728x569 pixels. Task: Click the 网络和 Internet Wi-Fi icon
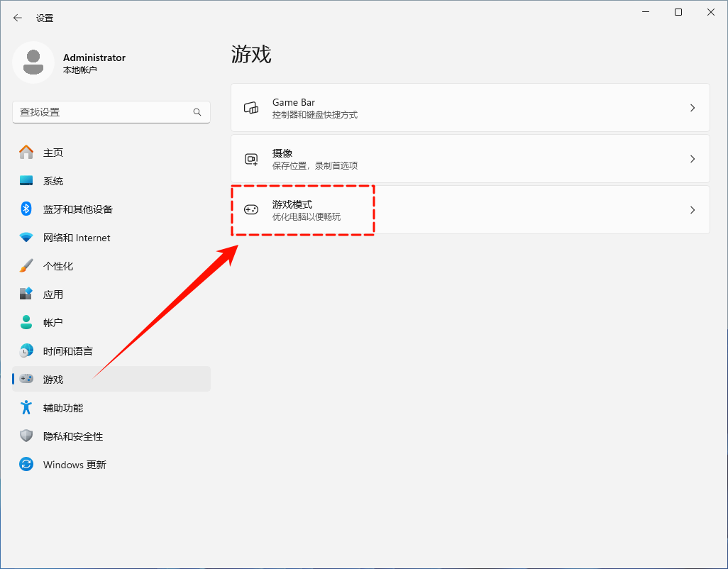25,237
